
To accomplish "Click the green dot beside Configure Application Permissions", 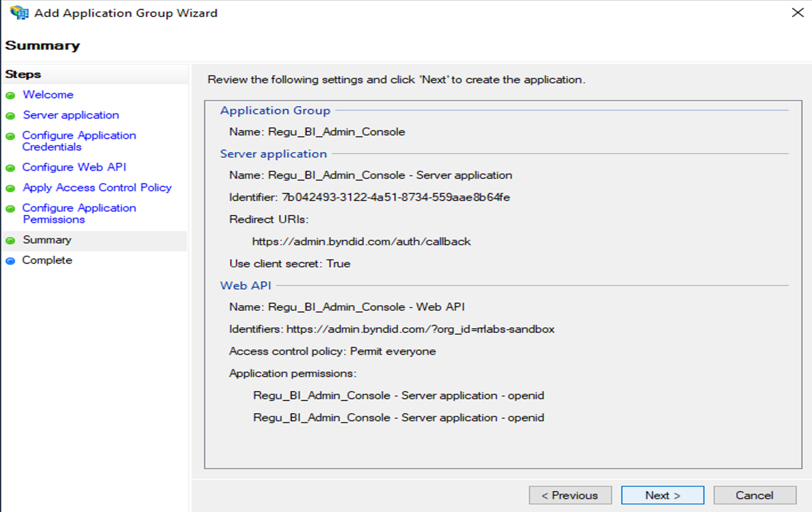I will (10, 209).
